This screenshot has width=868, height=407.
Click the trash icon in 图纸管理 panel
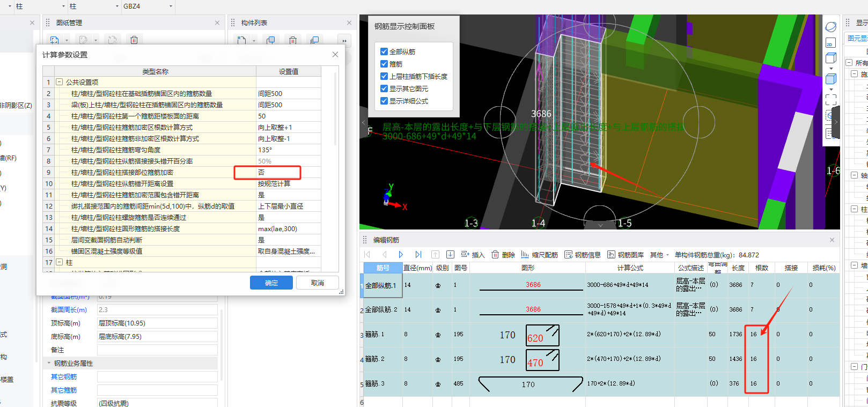click(134, 40)
